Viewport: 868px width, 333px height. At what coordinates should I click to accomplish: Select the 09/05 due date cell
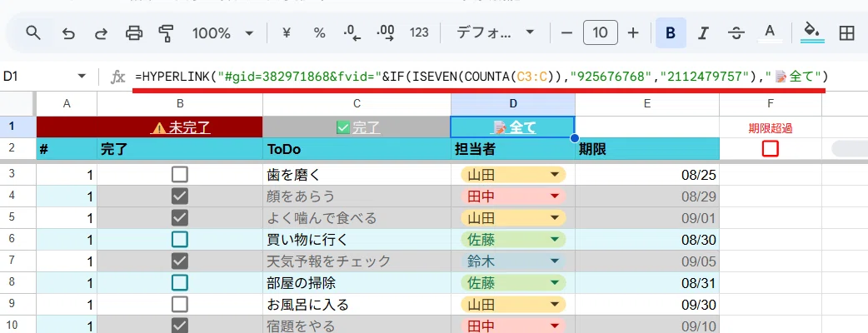(647, 261)
